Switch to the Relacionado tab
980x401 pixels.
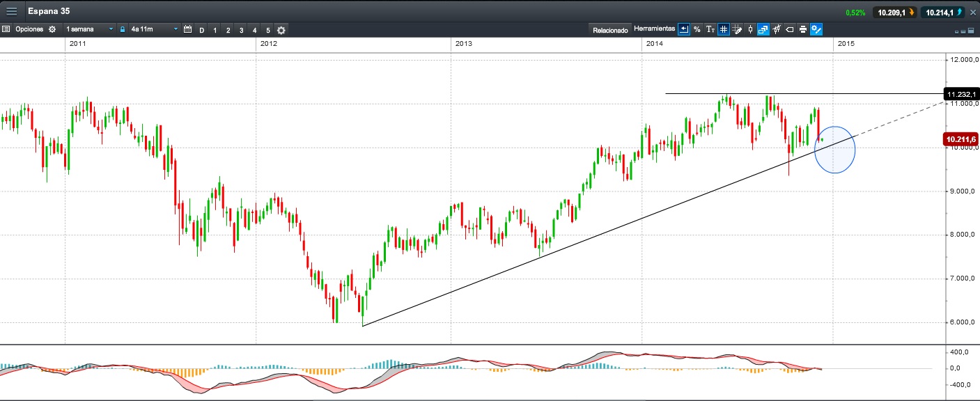pyautogui.click(x=610, y=30)
